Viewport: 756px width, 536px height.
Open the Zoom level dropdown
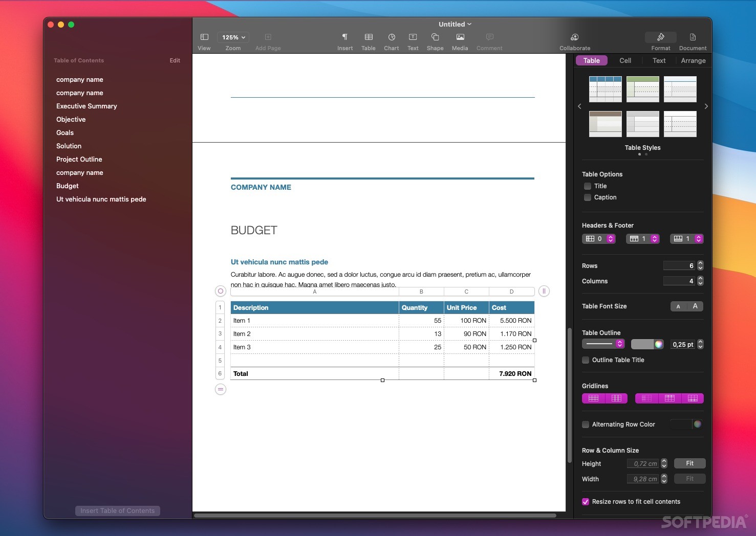click(x=233, y=37)
